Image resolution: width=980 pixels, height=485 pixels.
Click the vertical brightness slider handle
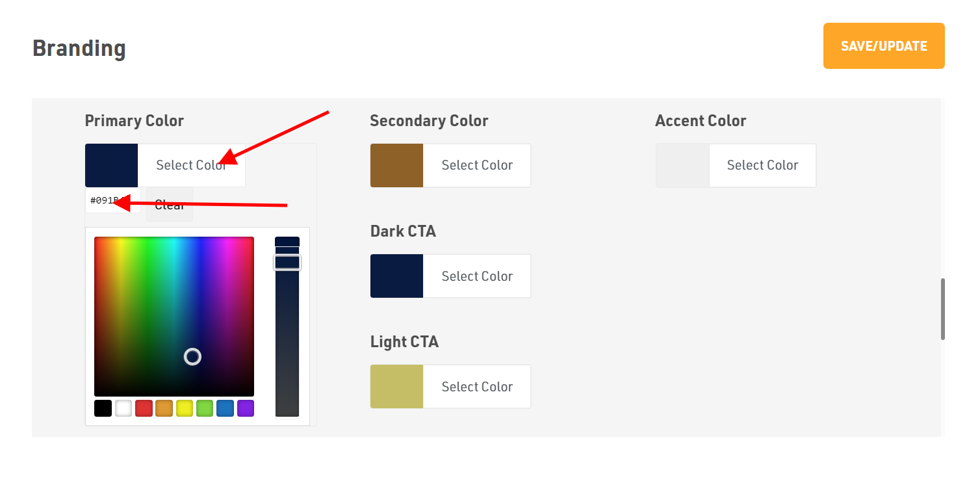287,263
